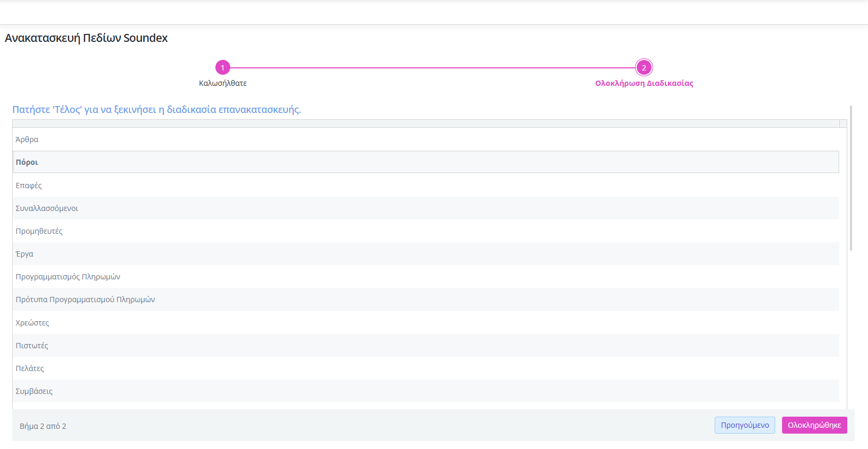Select the Προγραμματισμός Πληρωμών row
This screenshot has height=449, width=868.
coord(426,277)
